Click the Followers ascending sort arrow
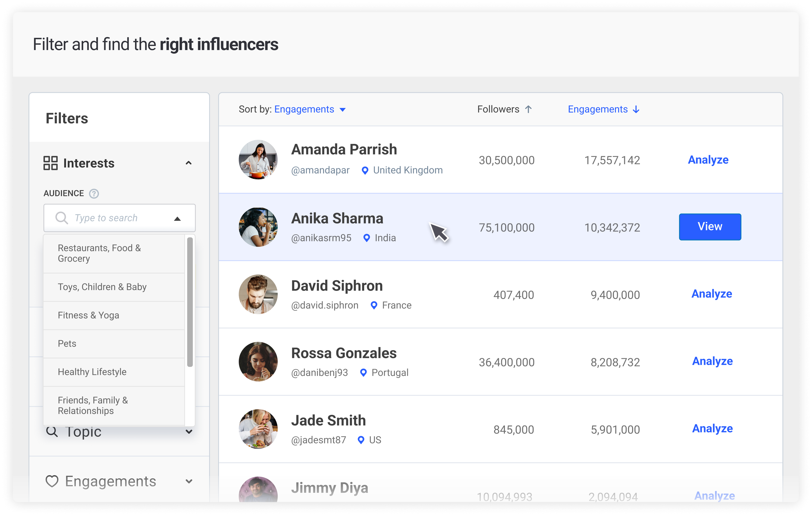This screenshot has width=812, height=516. [x=528, y=109]
